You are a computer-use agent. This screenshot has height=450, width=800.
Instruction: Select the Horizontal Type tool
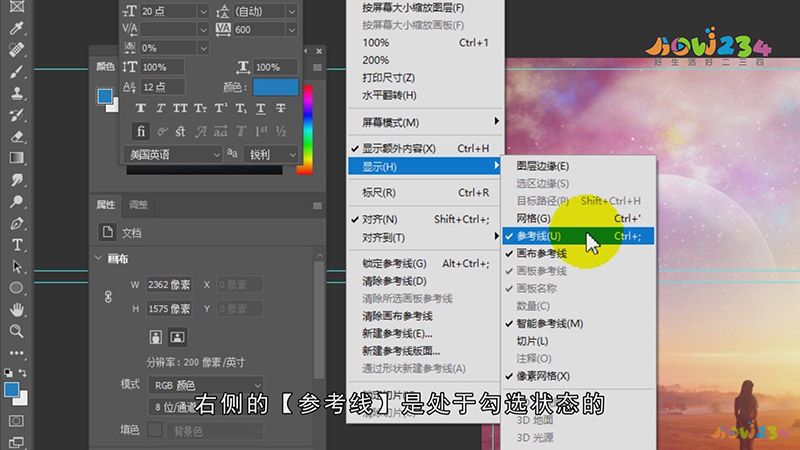(16, 245)
